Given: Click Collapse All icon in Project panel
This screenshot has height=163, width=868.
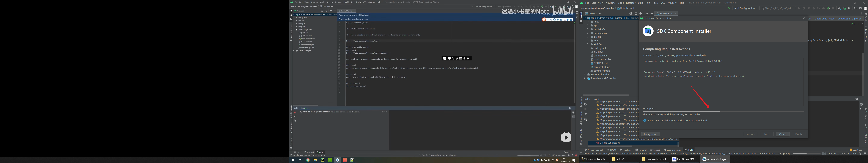Looking at the screenshot, I should point(641,13).
